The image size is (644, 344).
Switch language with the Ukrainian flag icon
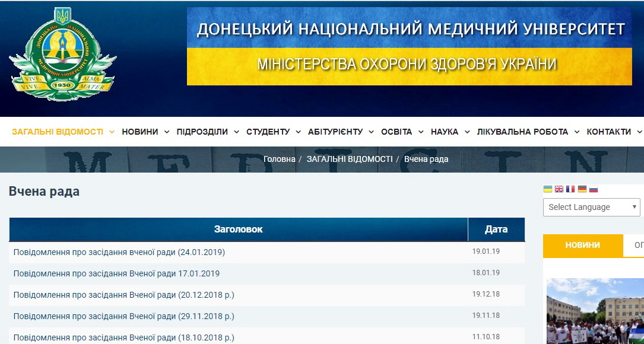pos(547,189)
